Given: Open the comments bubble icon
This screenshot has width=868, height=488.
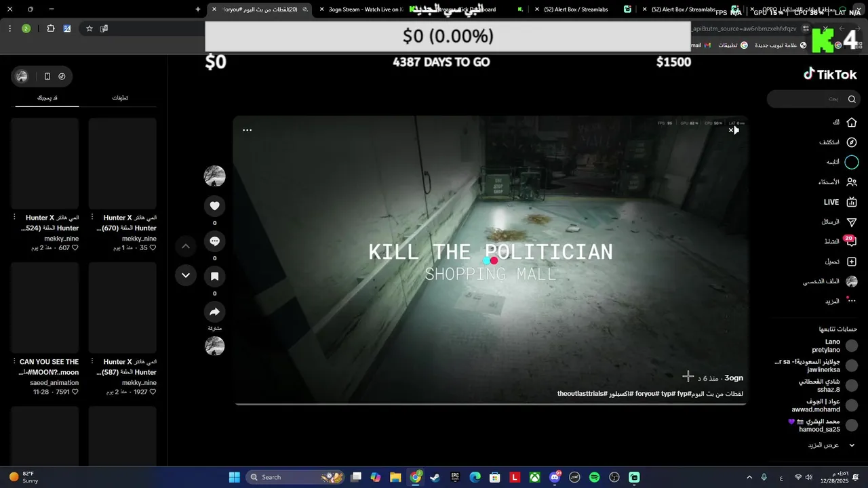Looking at the screenshot, I should click(214, 241).
